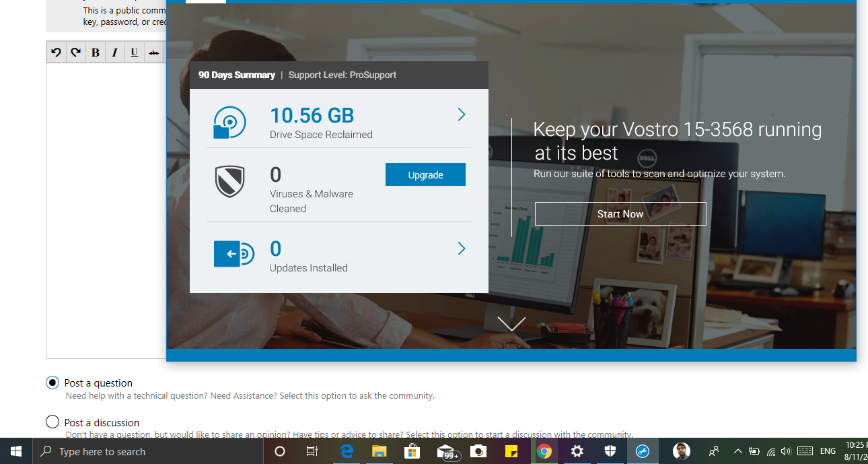The width and height of the screenshot is (868, 464).
Task: Open the Camera app from the taskbar
Action: tap(478, 451)
